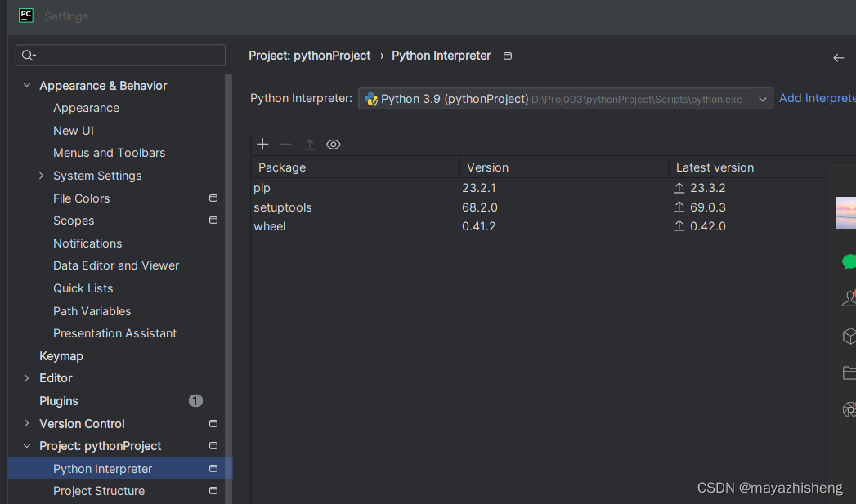856x504 pixels.
Task: Click the Python icon in interpreter dropdown
Action: pyautogui.click(x=371, y=99)
